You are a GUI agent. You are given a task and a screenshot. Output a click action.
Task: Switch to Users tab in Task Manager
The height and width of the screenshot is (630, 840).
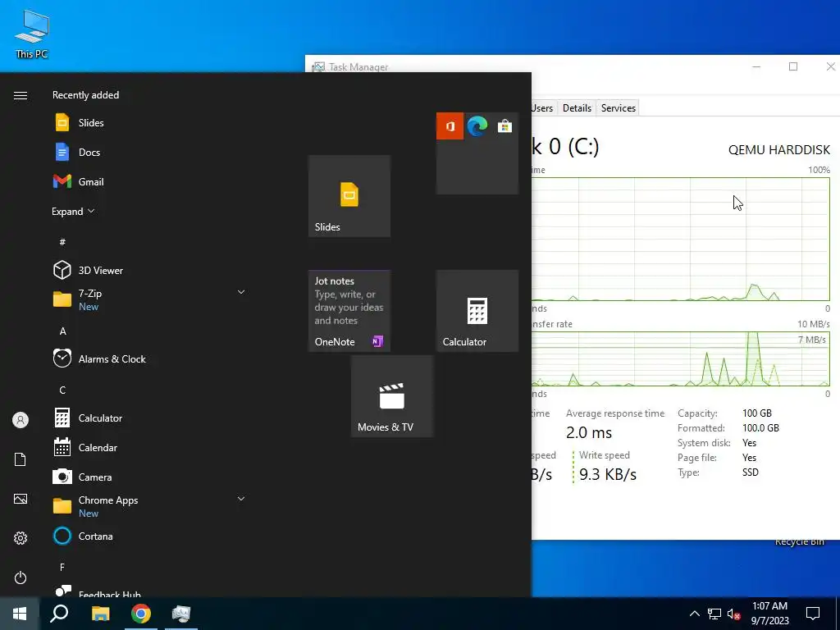(x=542, y=108)
